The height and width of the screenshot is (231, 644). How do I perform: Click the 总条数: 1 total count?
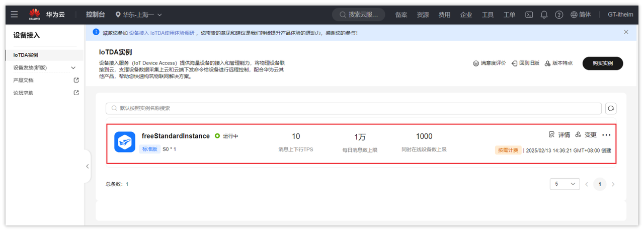tap(117, 184)
